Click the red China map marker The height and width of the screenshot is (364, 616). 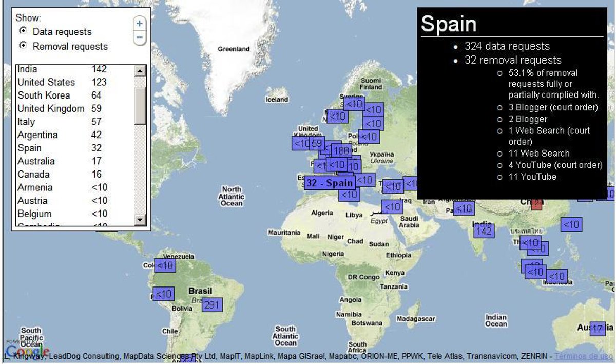coord(537,203)
